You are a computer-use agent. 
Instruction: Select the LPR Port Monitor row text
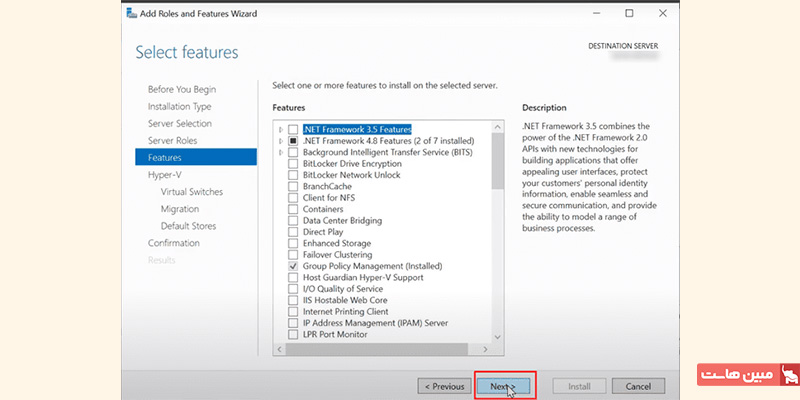(x=335, y=335)
